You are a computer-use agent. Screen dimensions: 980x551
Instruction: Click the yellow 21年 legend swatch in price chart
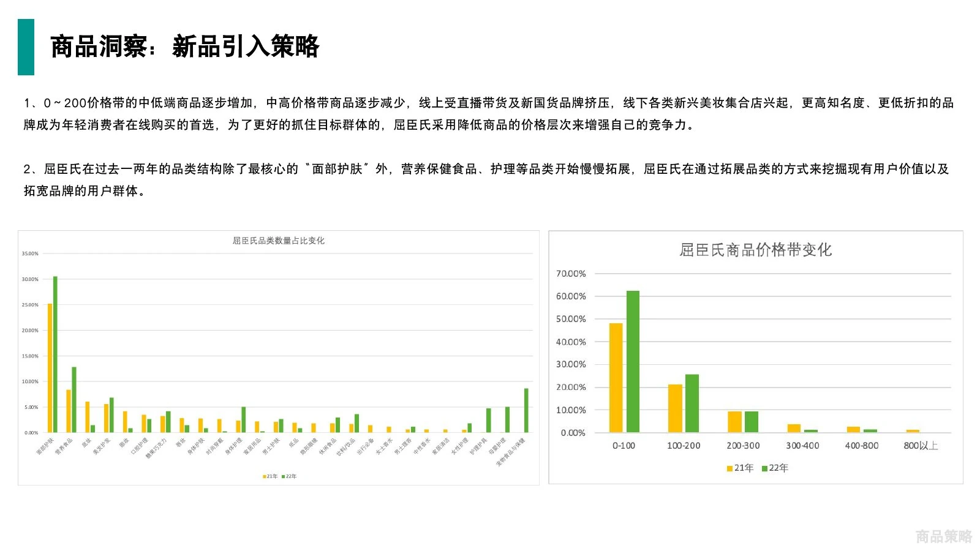(x=729, y=468)
